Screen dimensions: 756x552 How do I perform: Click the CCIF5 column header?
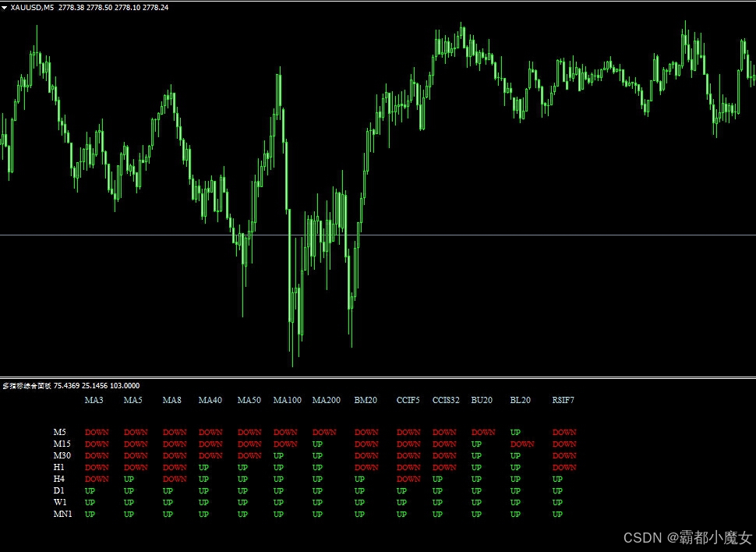tap(408, 400)
